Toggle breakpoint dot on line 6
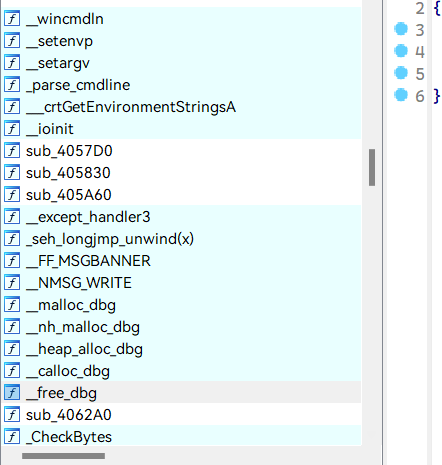The width and height of the screenshot is (442, 465). [401, 95]
